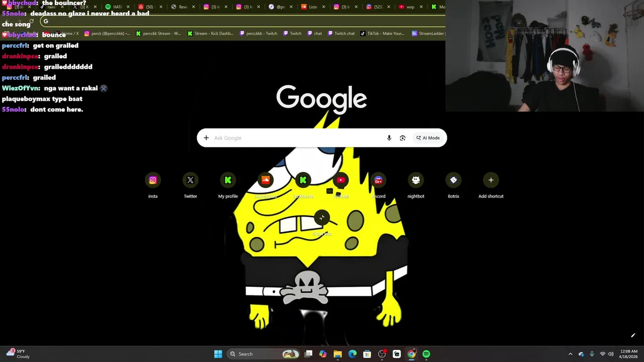
Task: Click the Add shortcut plus tile
Action: 491,186
